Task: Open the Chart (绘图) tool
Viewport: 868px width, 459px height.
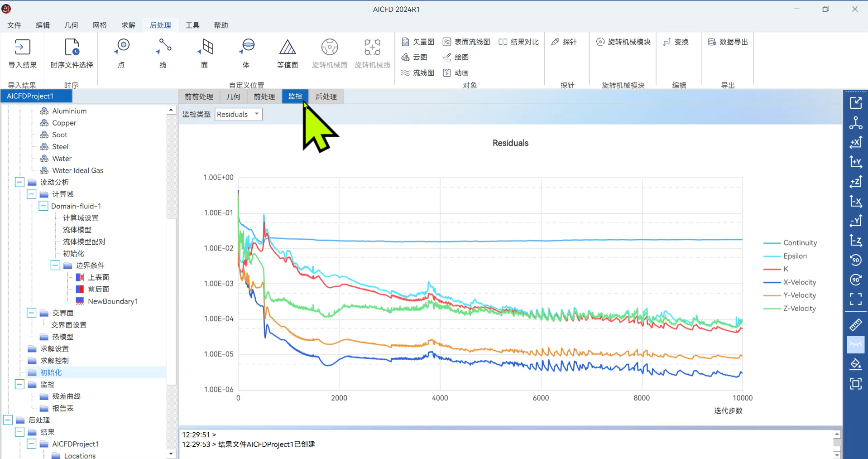Action: tap(456, 57)
